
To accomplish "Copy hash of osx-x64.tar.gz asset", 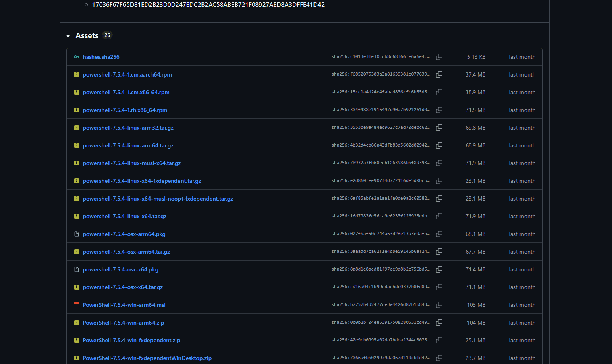I will 439,287.
